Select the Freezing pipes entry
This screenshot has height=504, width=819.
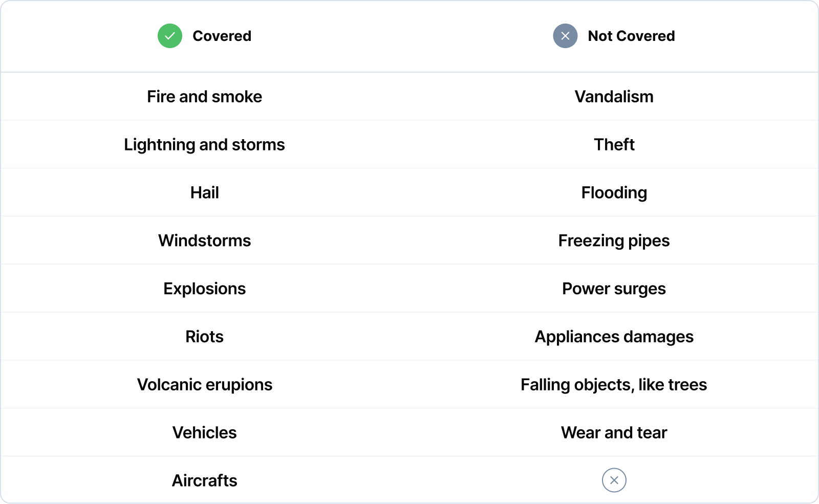(x=614, y=240)
